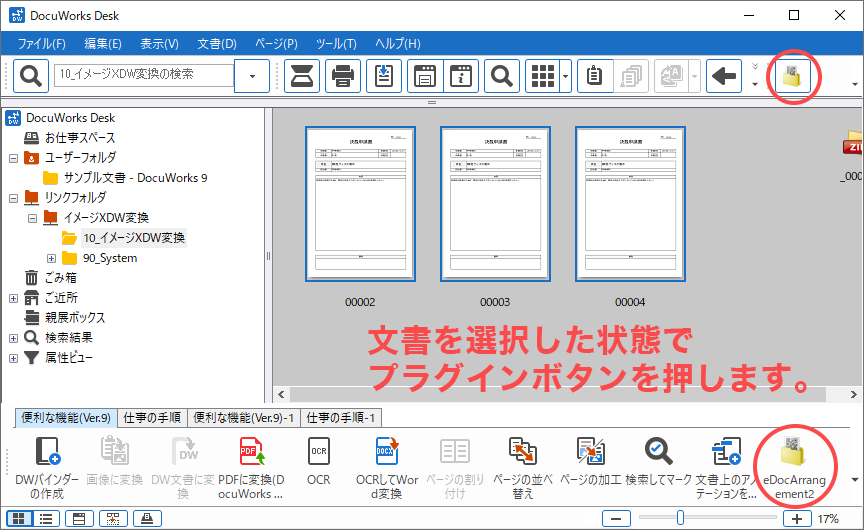Click the import document icon with down arrow

384,75
